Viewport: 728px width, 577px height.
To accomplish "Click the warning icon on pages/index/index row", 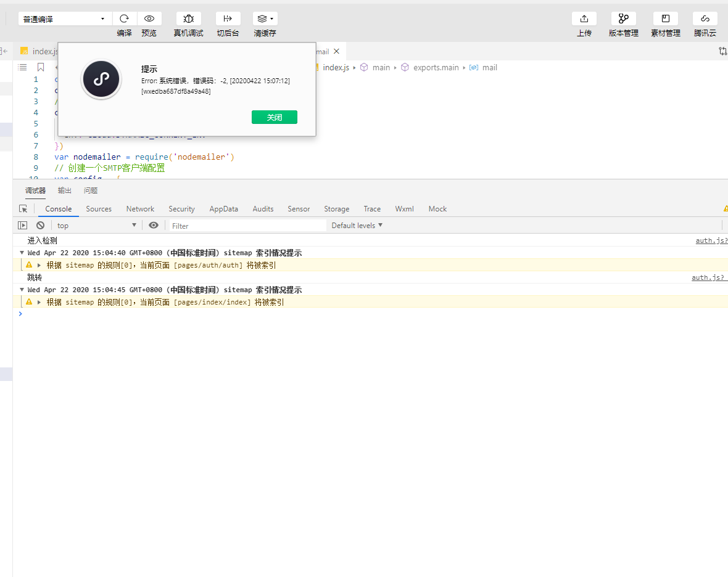I will click(29, 302).
